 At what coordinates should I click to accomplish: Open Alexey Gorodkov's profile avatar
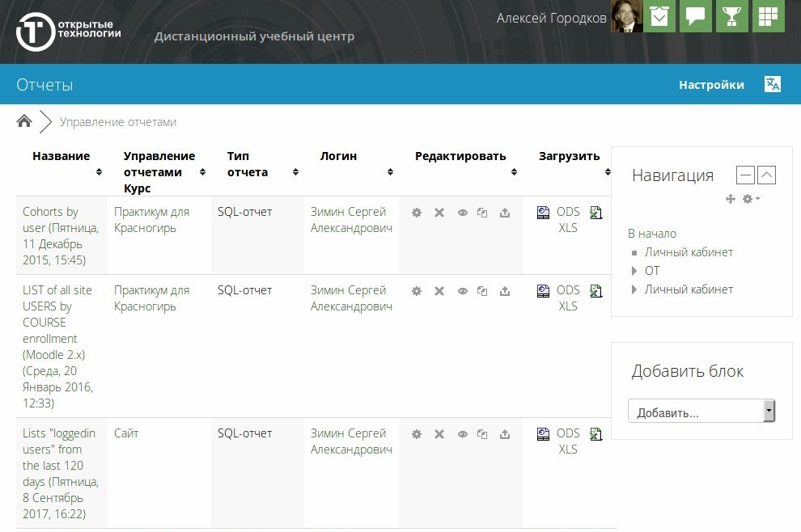(627, 16)
